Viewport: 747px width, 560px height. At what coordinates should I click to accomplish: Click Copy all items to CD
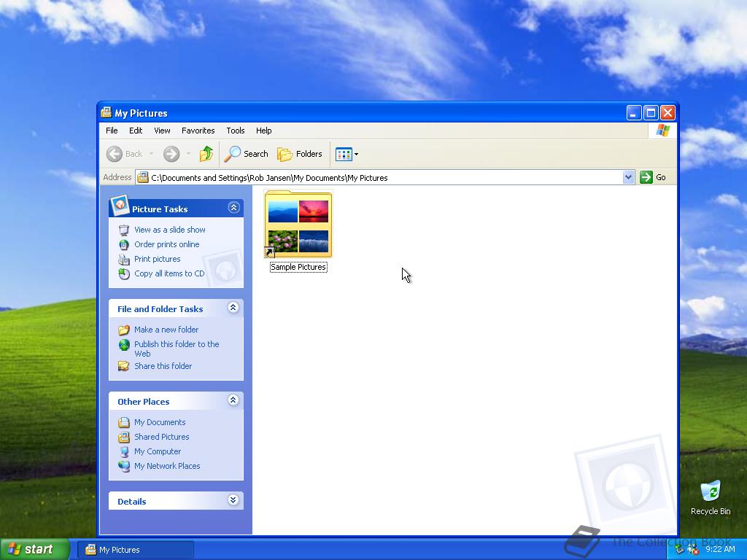point(169,273)
